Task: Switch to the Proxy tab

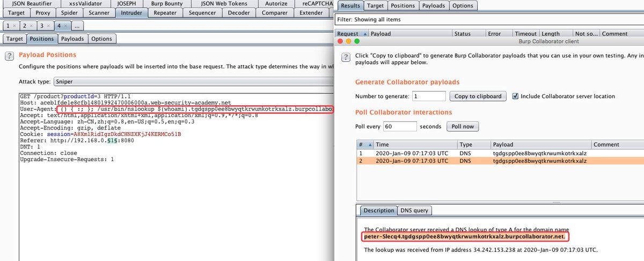Action: [x=42, y=12]
